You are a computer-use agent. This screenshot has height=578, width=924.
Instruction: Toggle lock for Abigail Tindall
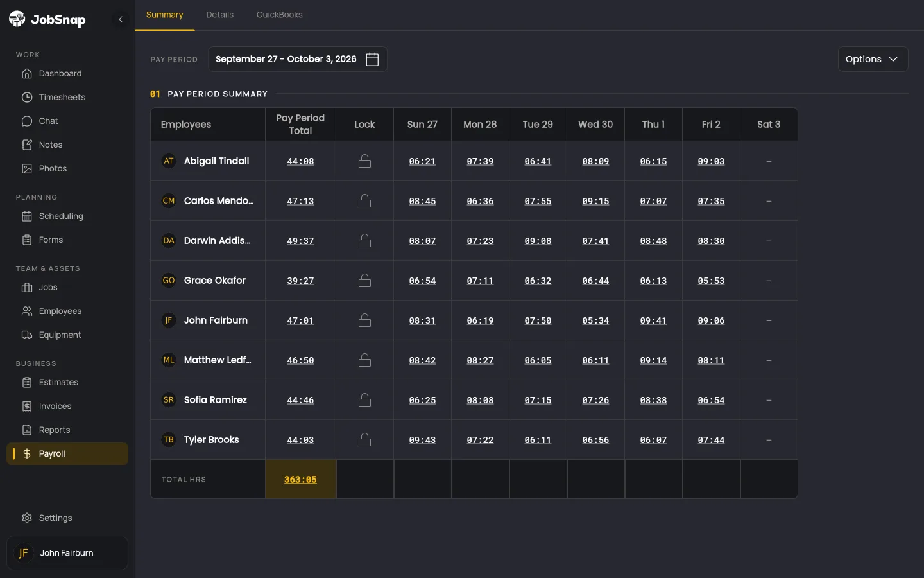coord(364,161)
